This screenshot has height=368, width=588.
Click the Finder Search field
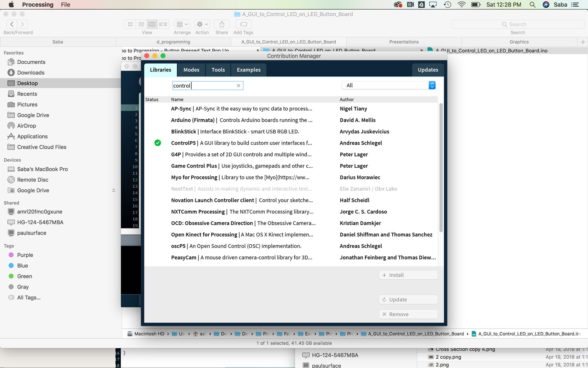point(518,24)
